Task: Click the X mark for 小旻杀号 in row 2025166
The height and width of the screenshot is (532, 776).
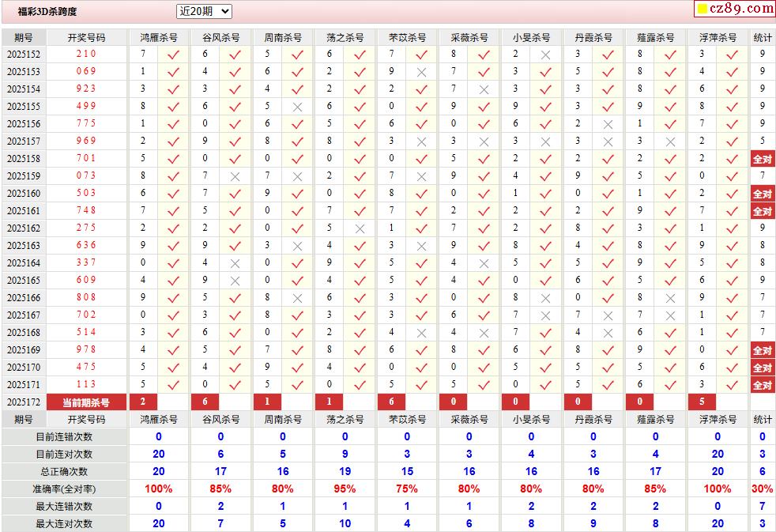Action: (545, 299)
